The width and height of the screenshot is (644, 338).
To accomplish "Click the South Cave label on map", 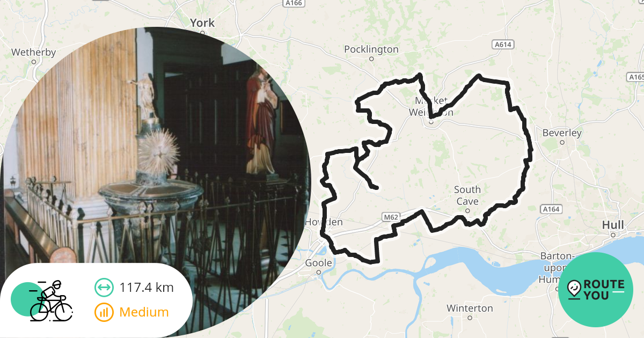I will tap(467, 195).
